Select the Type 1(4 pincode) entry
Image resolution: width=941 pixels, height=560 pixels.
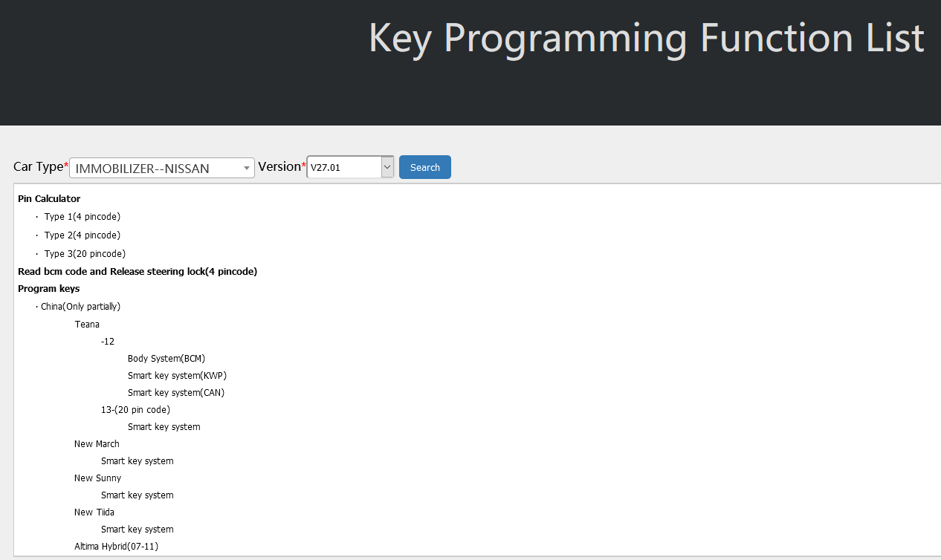[82, 217]
